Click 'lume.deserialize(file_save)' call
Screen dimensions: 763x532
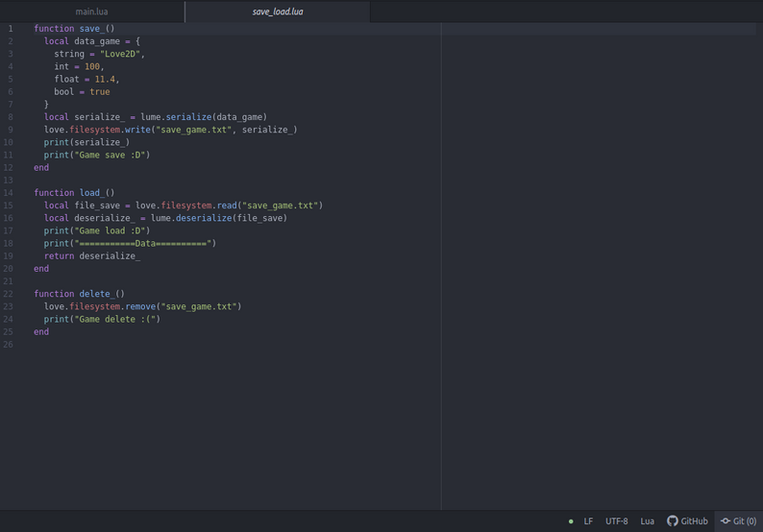(x=219, y=218)
